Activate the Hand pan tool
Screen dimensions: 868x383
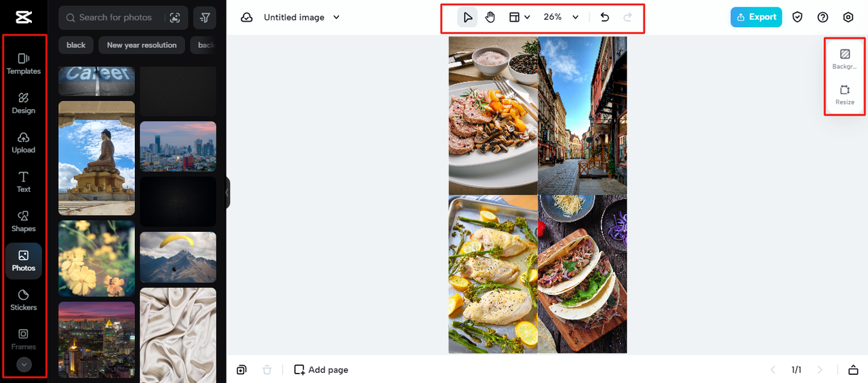pos(490,17)
